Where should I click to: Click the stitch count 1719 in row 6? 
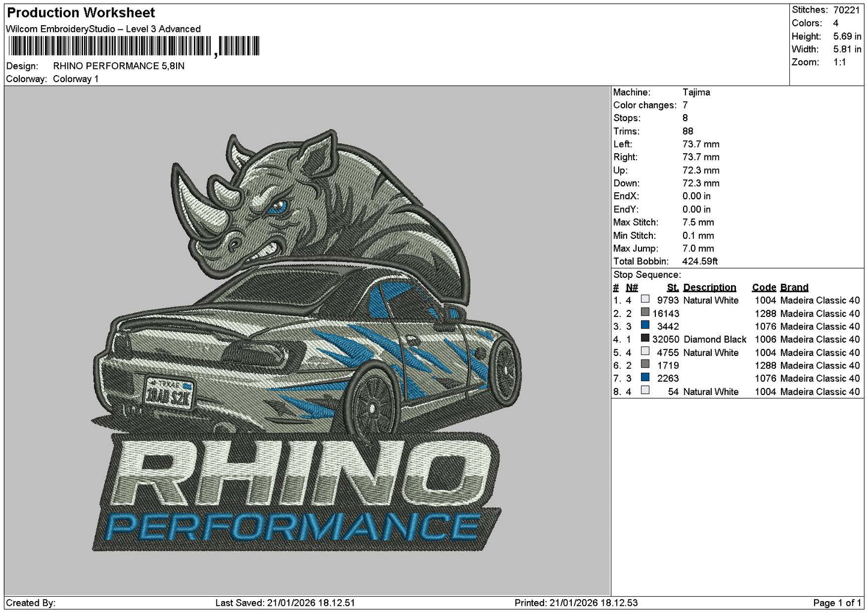(x=668, y=366)
